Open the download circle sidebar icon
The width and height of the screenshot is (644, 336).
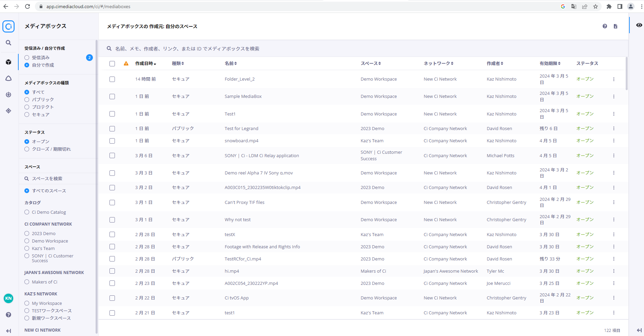pyautogui.click(x=8, y=94)
